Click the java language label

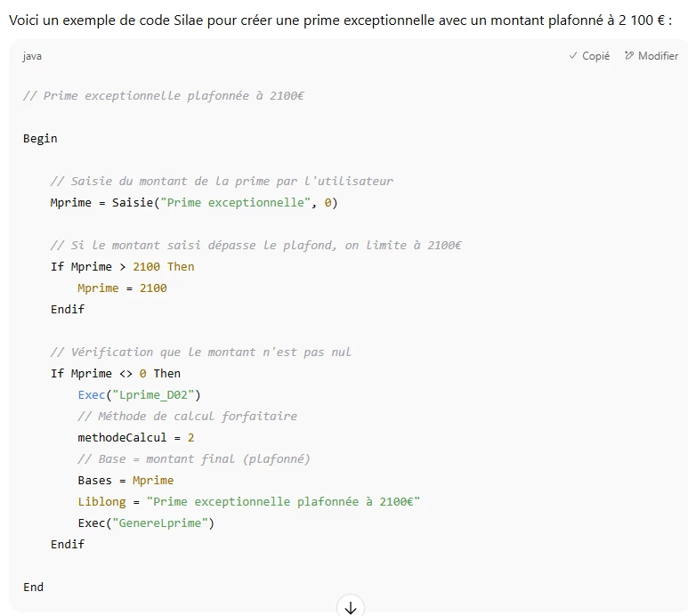[32, 56]
